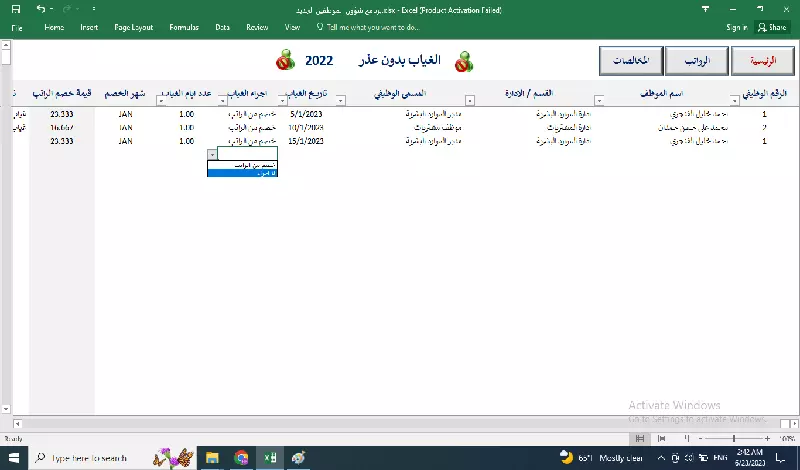Select the employee number cell showing 2
800x470 pixels.
(764, 128)
